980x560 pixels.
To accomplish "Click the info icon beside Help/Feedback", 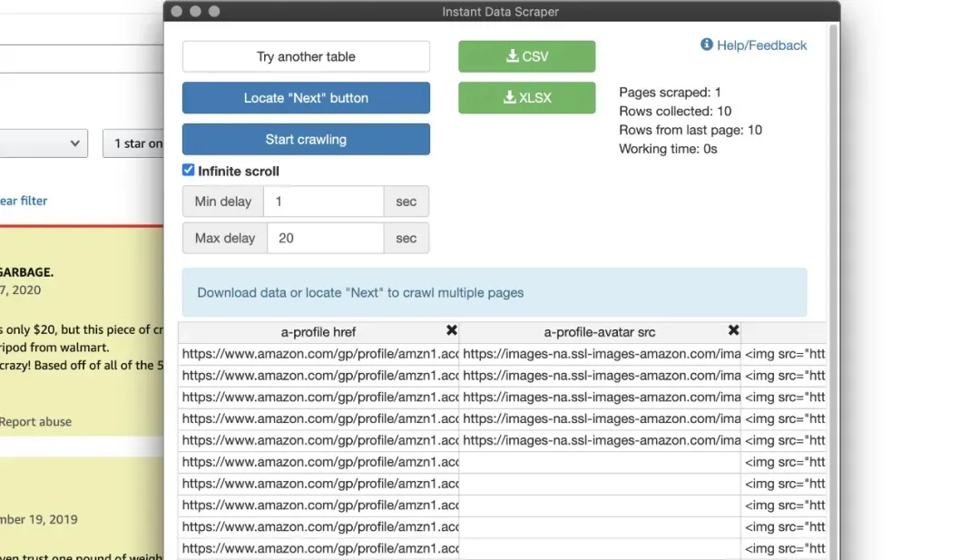I will click(x=706, y=44).
